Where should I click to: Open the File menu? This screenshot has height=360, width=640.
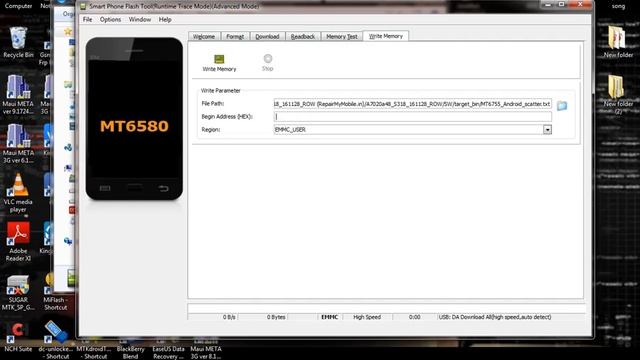[87, 20]
